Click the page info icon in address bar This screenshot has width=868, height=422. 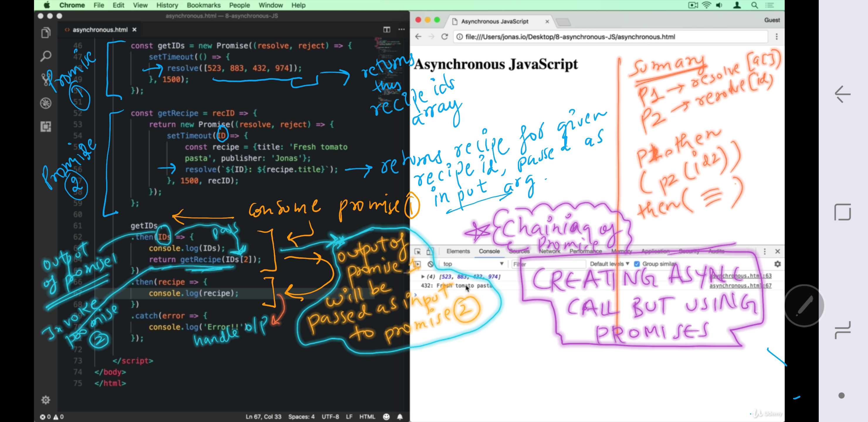tap(459, 37)
